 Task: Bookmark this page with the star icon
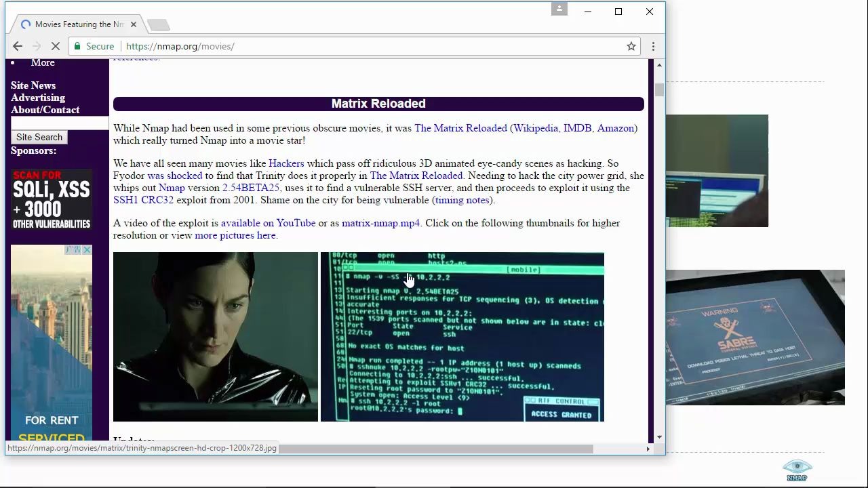point(631,46)
